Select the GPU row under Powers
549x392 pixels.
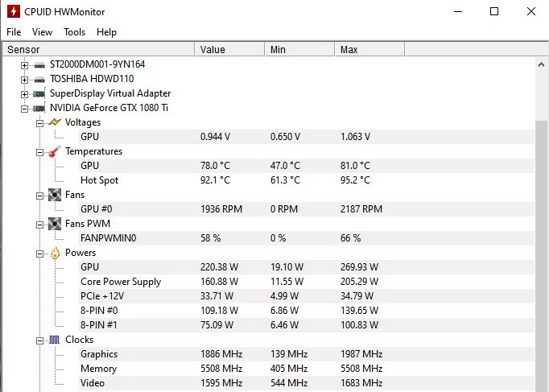point(307,267)
